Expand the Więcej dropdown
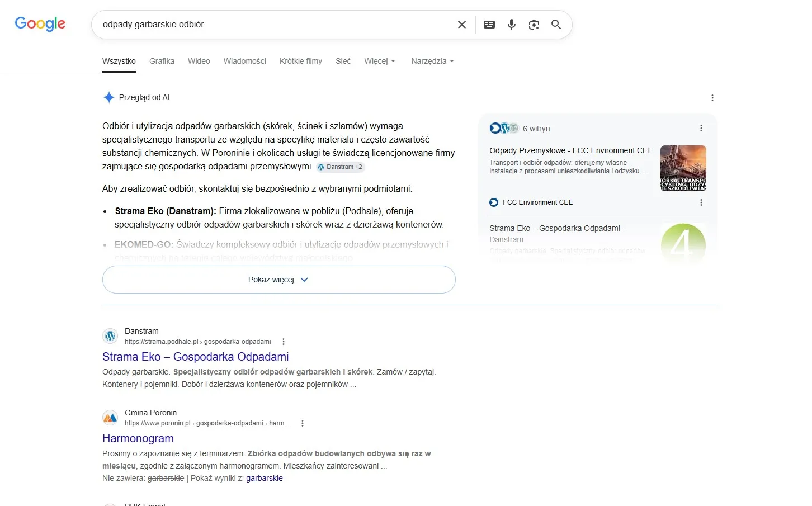The width and height of the screenshot is (812, 506). 380,61
